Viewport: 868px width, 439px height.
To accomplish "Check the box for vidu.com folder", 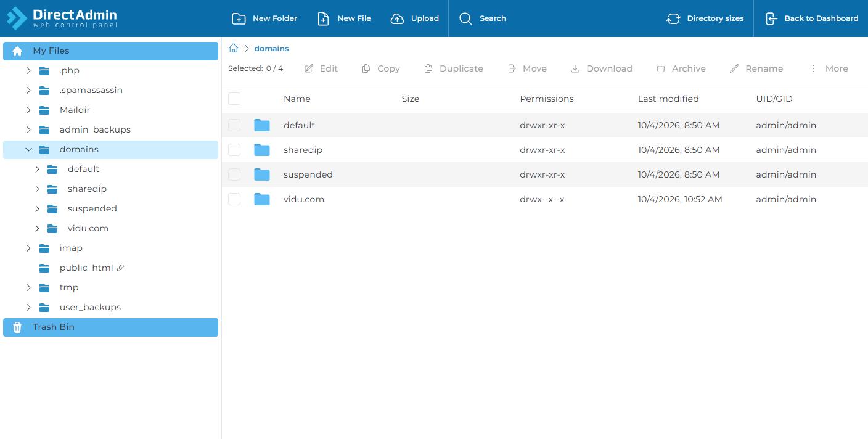I will [x=234, y=199].
